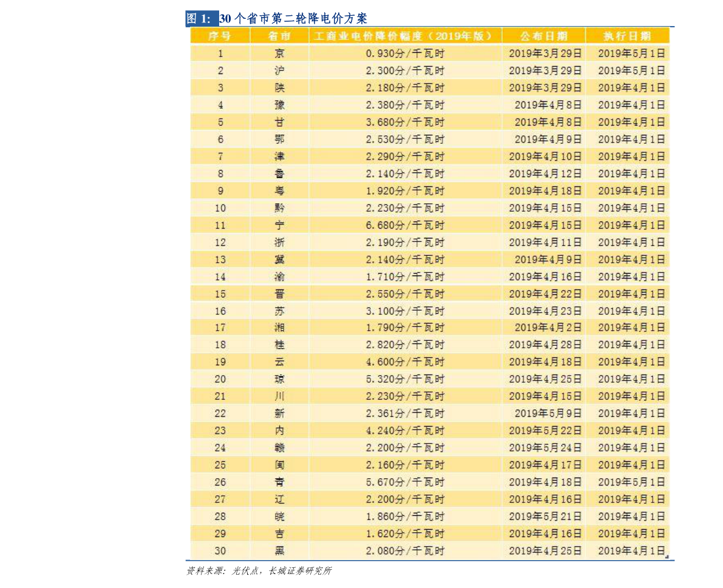Screen dimensions: 723x588
Task: Select the "省市" column header
Action: pyautogui.click(x=279, y=36)
